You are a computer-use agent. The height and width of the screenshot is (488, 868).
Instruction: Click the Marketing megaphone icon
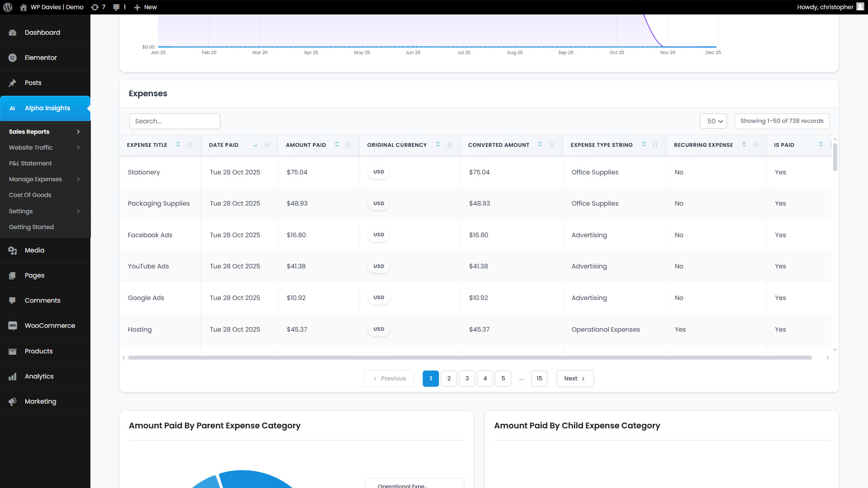tap(12, 402)
